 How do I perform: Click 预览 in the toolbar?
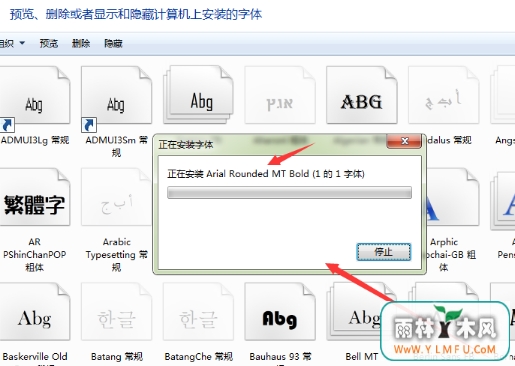click(x=49, y=43)
